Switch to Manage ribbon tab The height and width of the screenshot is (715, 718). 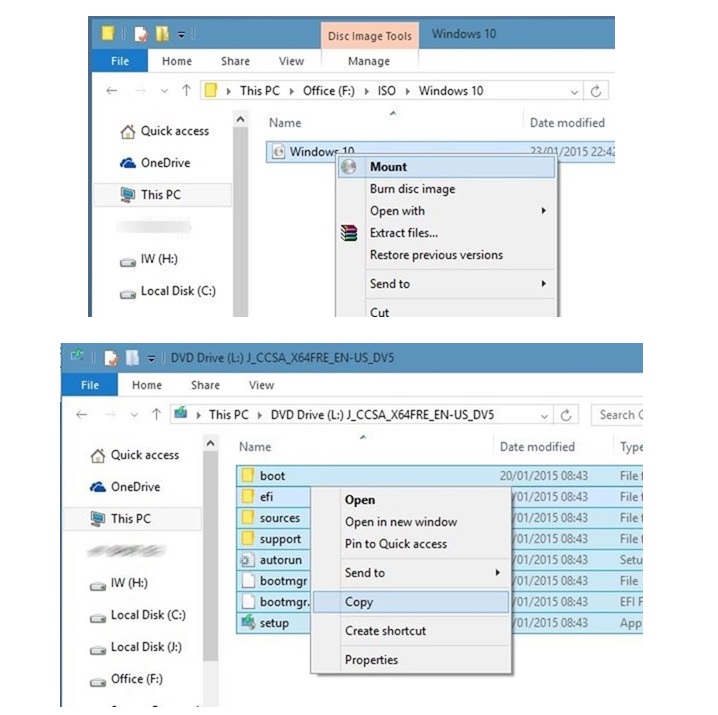(369, 61)
